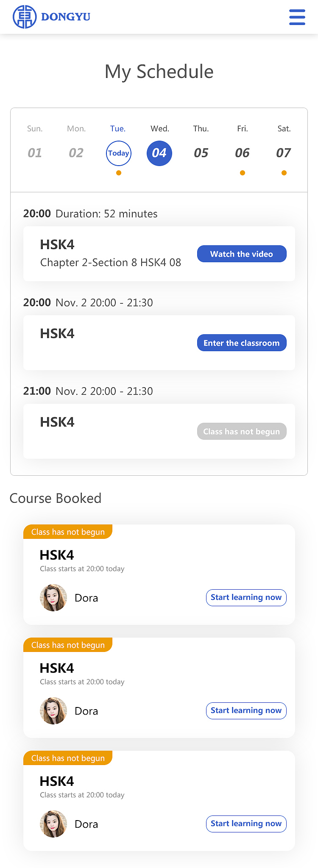Click the Dongyu brand name text
The width and height of the screenshot is (318, 868).
(66, 17)
